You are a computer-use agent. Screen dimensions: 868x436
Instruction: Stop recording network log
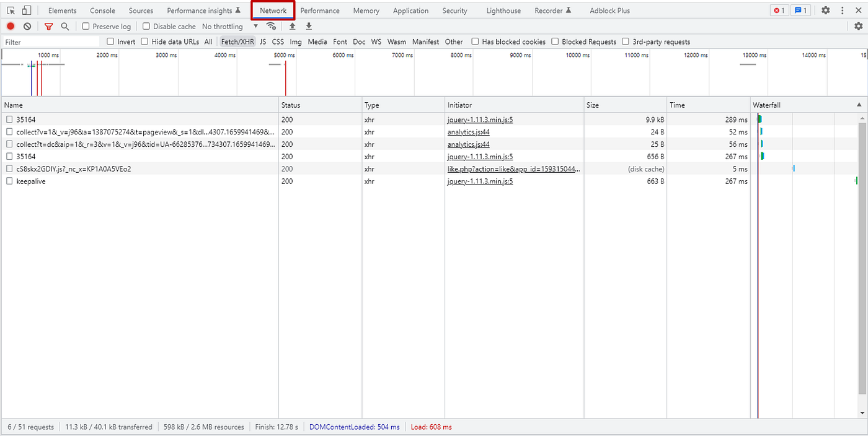[11, 27]
